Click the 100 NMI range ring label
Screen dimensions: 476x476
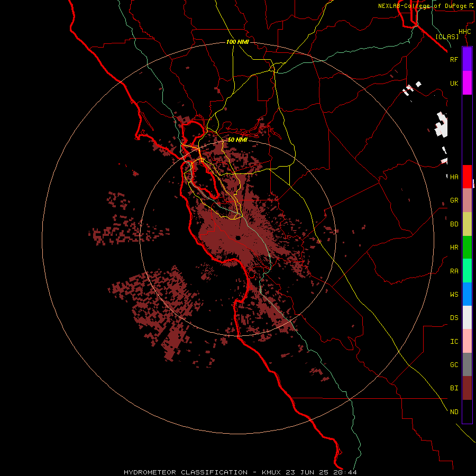click(237, 42)
